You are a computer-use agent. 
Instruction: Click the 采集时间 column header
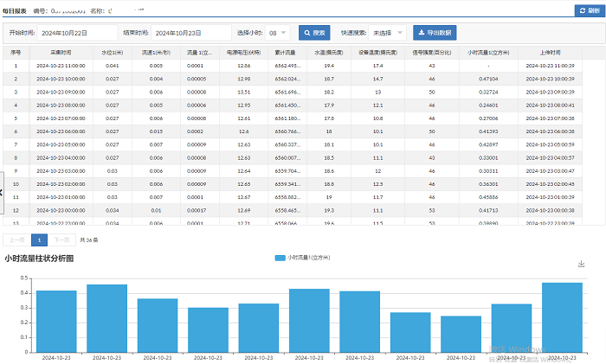pyautogui.click(x=61, y=52)
